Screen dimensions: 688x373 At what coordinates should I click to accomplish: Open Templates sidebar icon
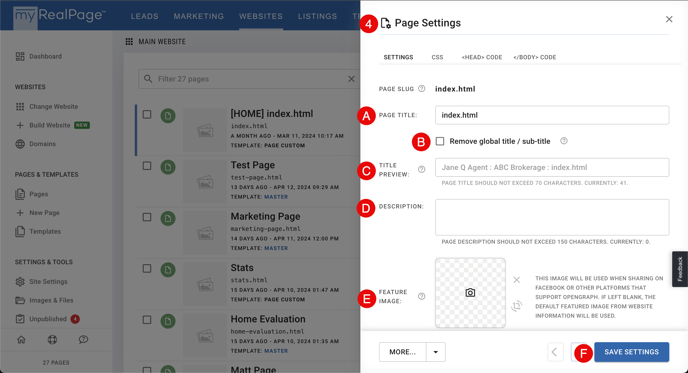tap(20, 231)
